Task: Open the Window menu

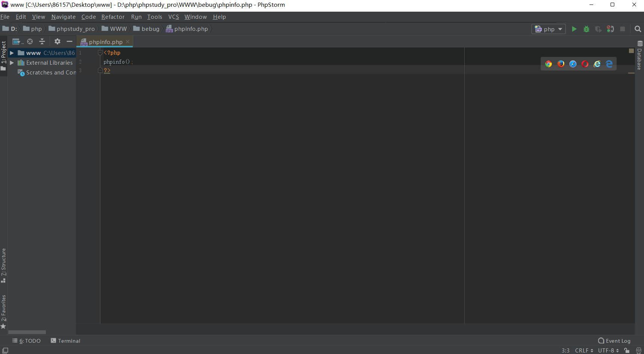Action: [195, 17]
